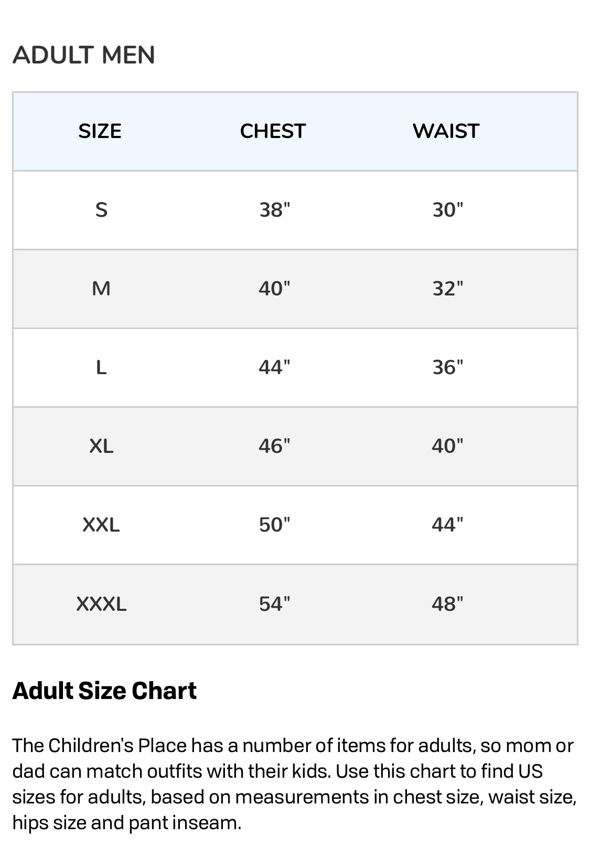Click the waist measurement in the L row

click(447, 367)
